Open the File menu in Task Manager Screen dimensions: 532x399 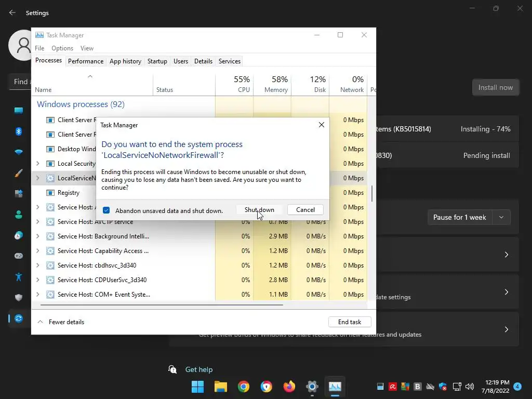click(x=39, y=48)
